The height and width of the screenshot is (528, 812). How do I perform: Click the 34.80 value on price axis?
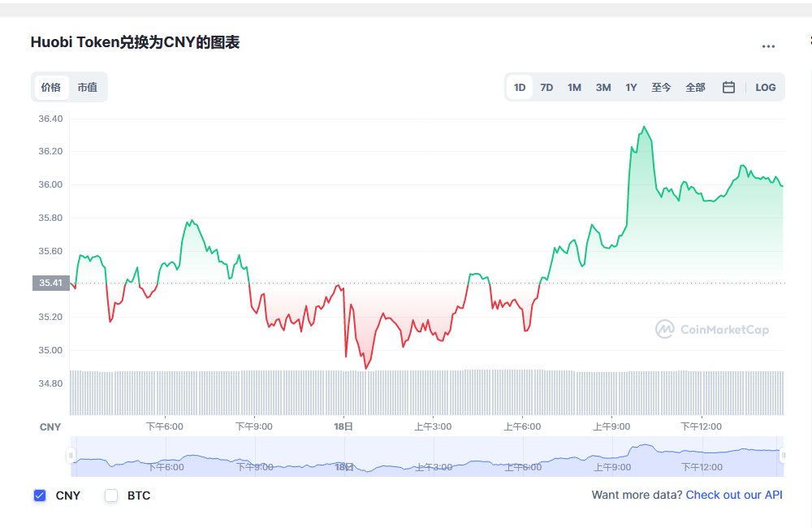tap(50, 383)
